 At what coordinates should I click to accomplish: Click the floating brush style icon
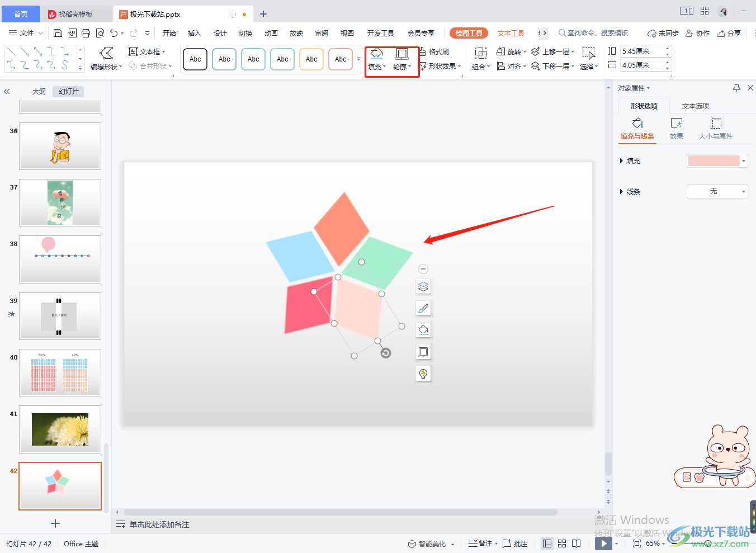coord(423,308)
